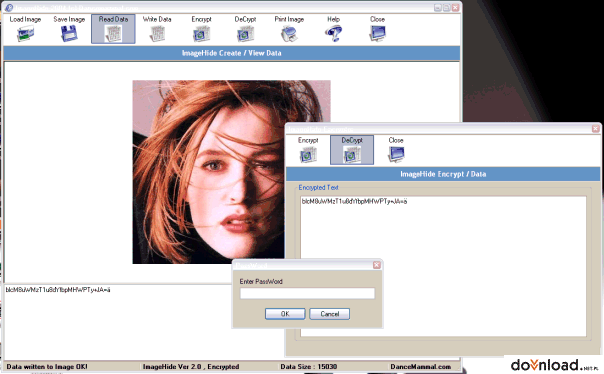604x374 pixels.
Task: Click the Enter PassWord input field
Action: click(x=307, y=293)
